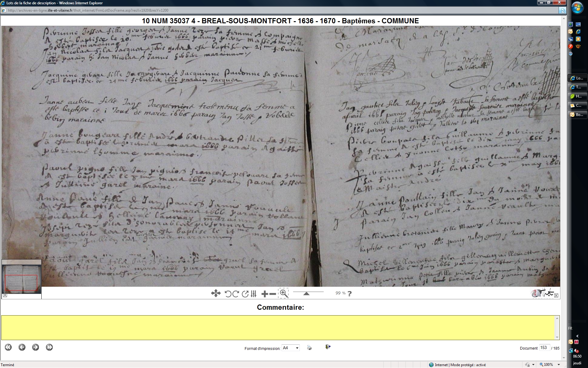Image resolution: width=588 pixels, height=368 pixels.
Task: Zoom in with the plus icon
Action: point(265,294)
